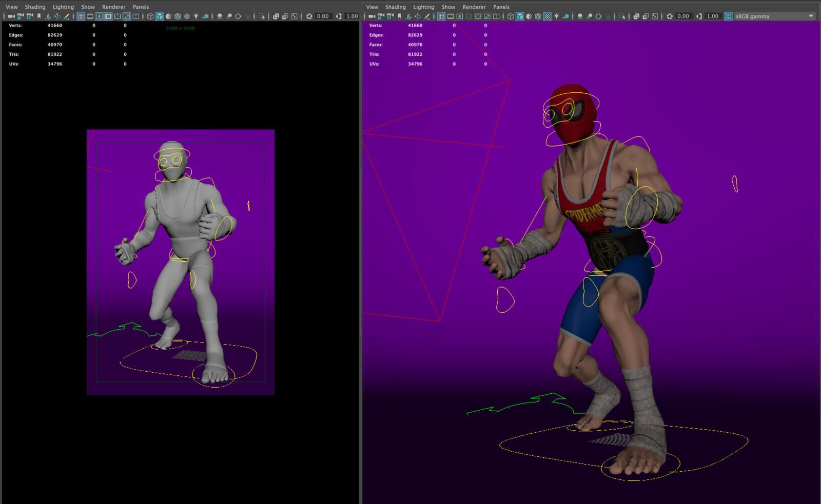Expand sRGB gamma dropdown arrow
The image size is (821, 504).
[x=811, y=16]
